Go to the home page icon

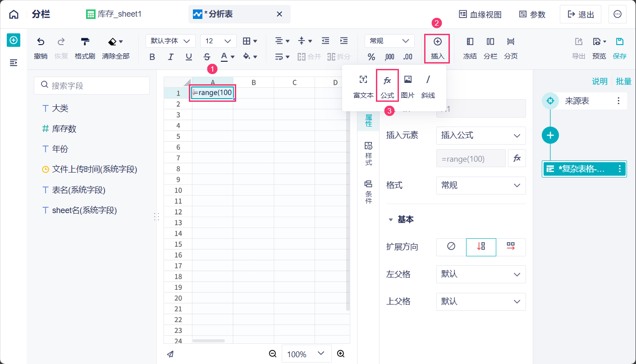coord(14,14)
